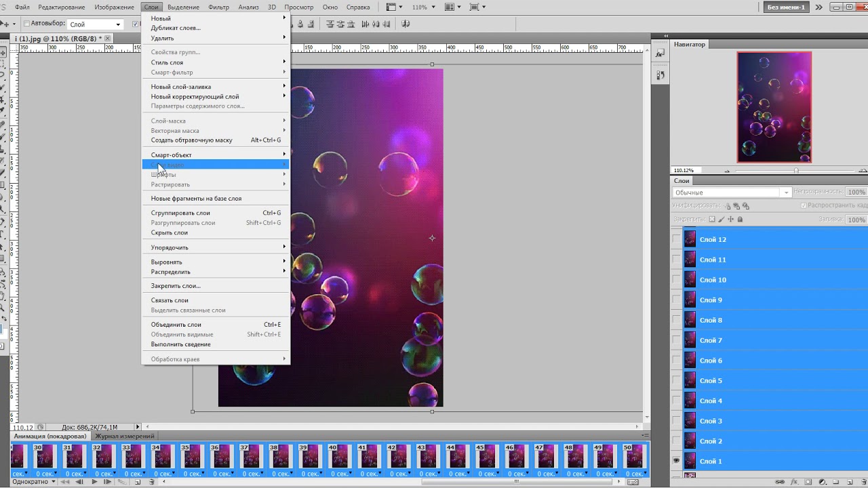Click the Navigator 110.12% zoom field
Viewport: 868px width, 488px height.
pyautogui.click(x=686, y=170)
